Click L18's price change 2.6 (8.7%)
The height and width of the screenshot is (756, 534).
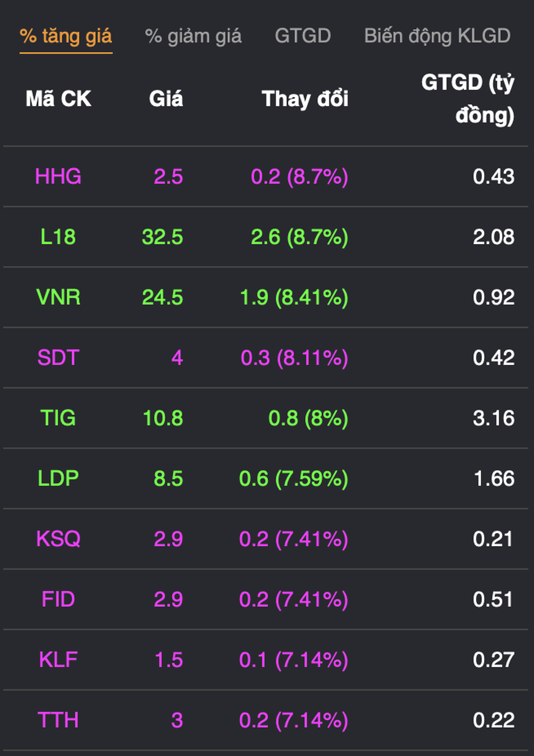299,237
